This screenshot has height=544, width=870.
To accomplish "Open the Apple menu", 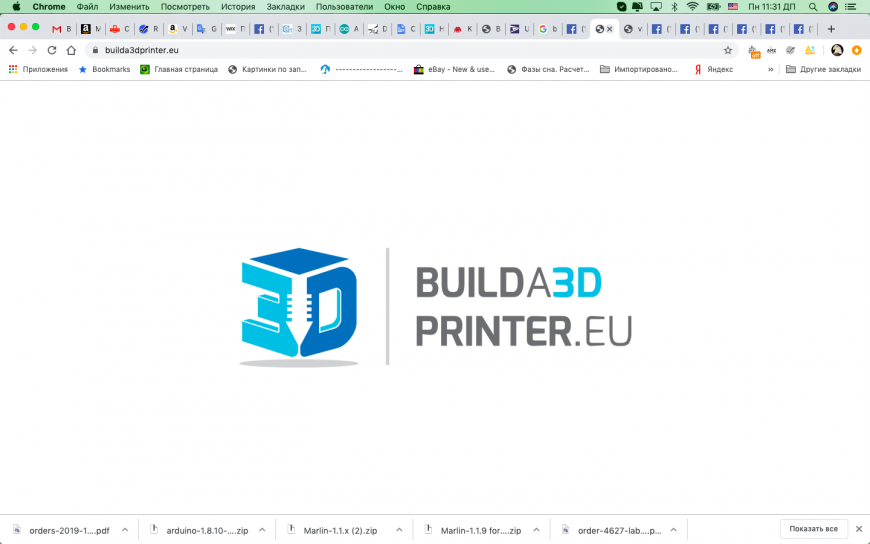I will [x=17, y=7].
